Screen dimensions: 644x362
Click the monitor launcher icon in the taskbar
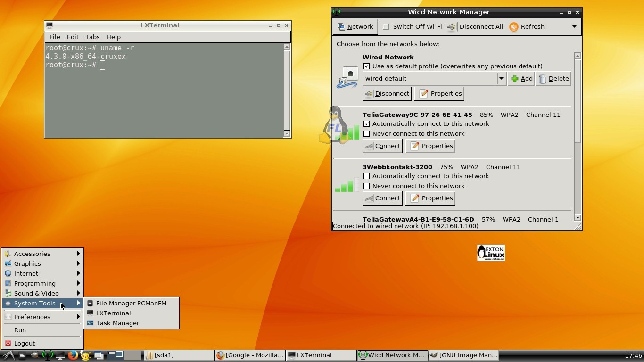click(x=60, y=355)
